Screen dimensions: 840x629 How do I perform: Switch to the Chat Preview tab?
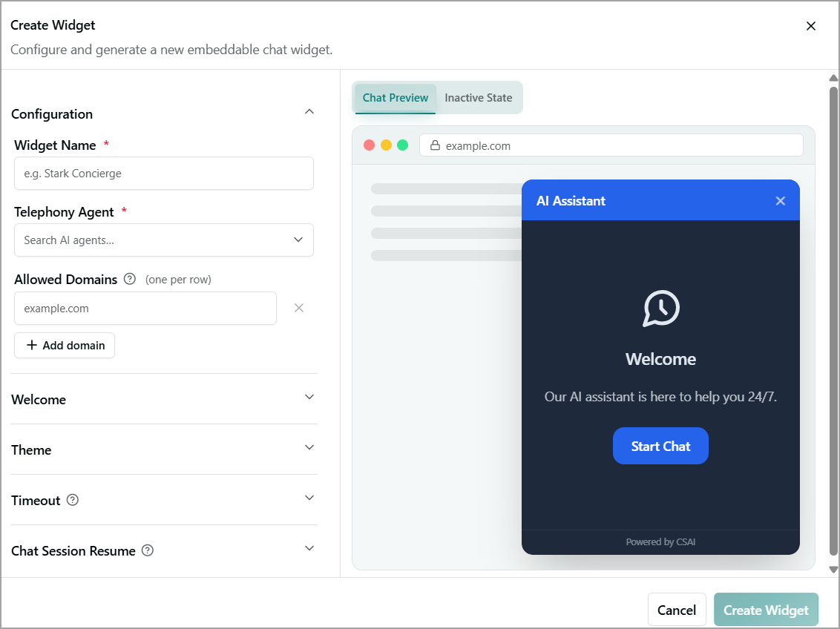(396, 98)
